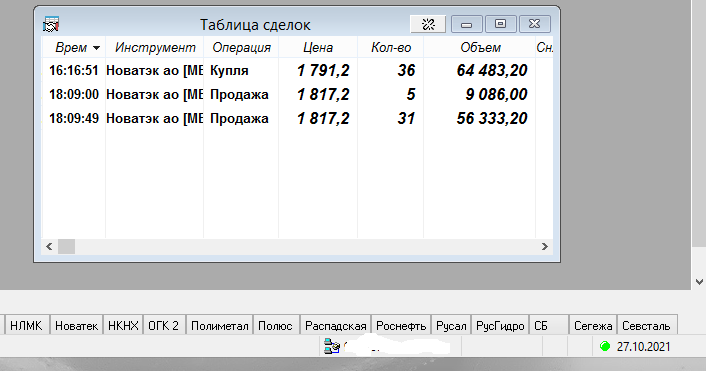Image resolution: width=706 pixels, height=371 pixels.
Task: Open the НЛМК tab
Action: point(26,326)
